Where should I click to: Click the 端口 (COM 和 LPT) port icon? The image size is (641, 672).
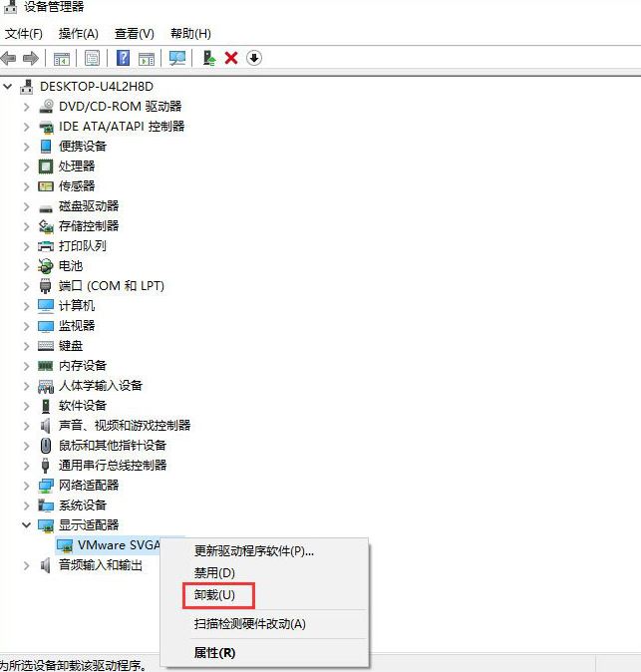click(x=46, y=286)
